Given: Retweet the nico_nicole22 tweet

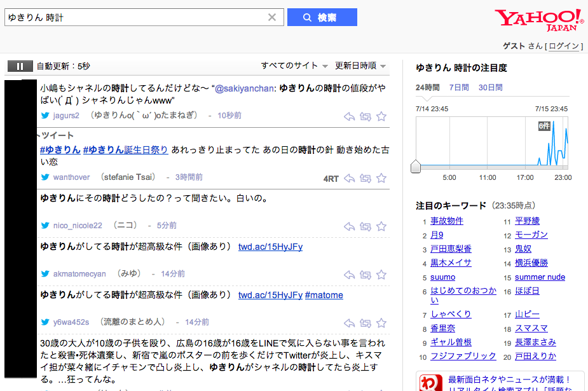Looking at the screenshot, I should tap(365, 226).
